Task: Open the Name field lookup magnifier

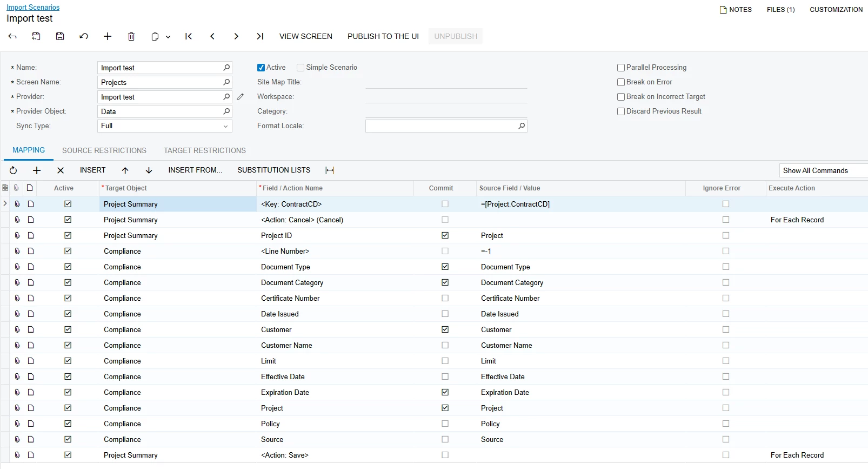Action: coord(226,68)
